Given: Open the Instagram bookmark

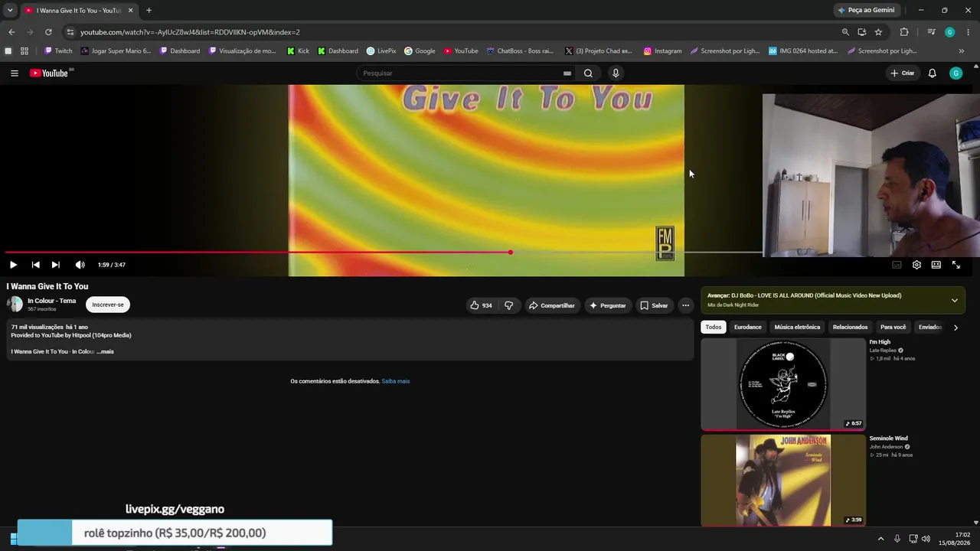Looking at the screenshot, I should [662, 51].
